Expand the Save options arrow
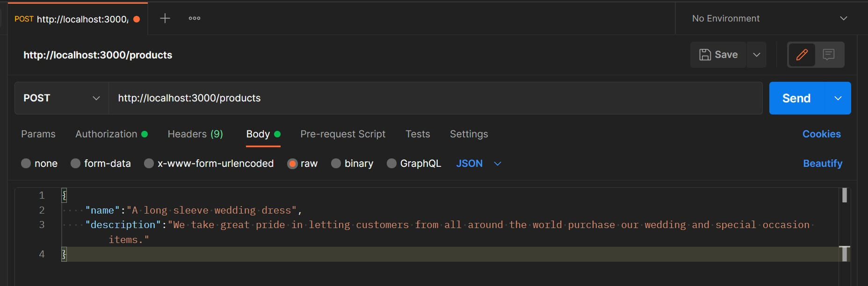The height and width of the screenshot is (286, 868). click(757, 55)
